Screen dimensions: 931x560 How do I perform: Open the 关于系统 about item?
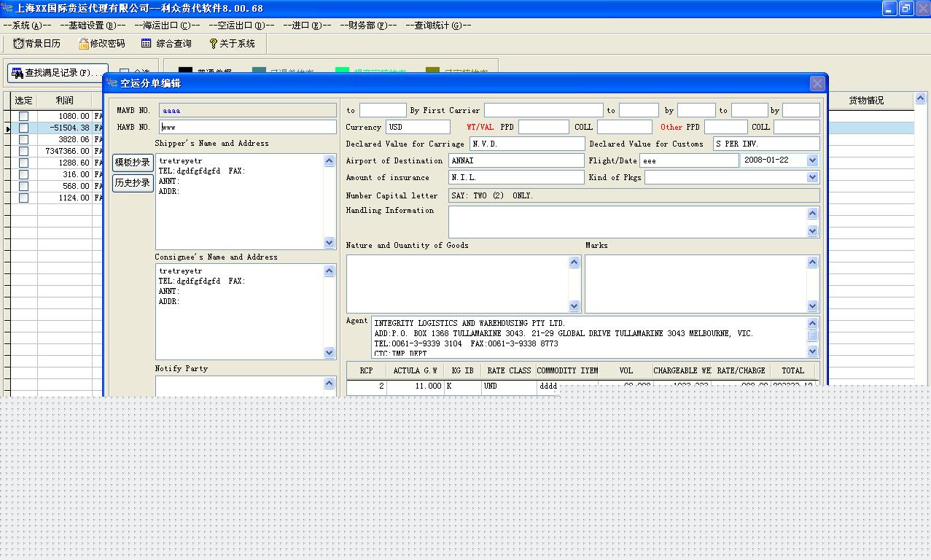point(232,44)
